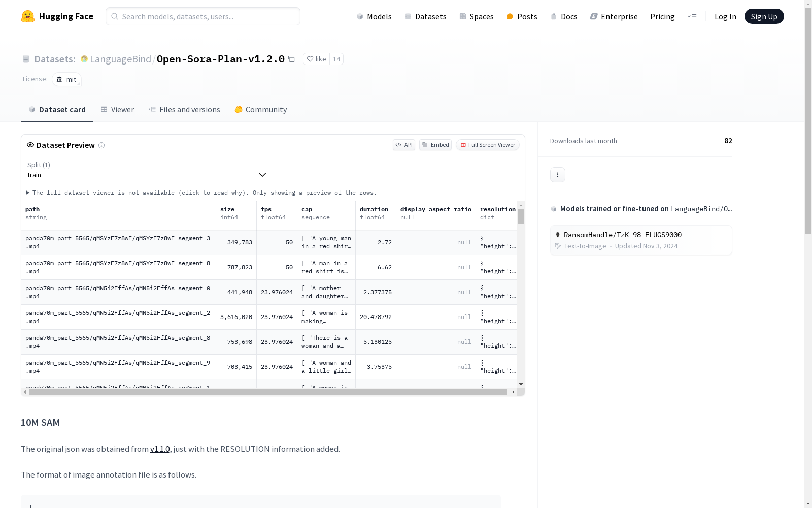Click the Sign Up button
This screenshot has height=508, width=812.
[764, 16]
